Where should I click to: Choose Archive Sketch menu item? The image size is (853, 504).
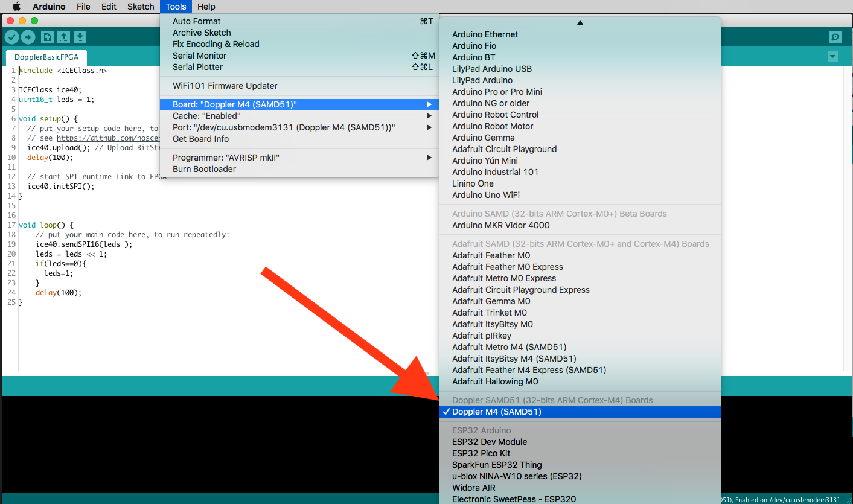[299, 33]
